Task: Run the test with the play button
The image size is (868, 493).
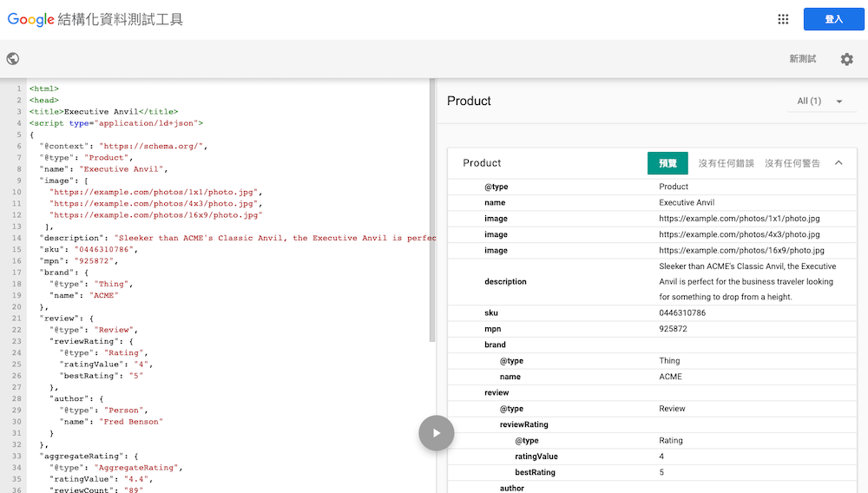Action: 437,433
